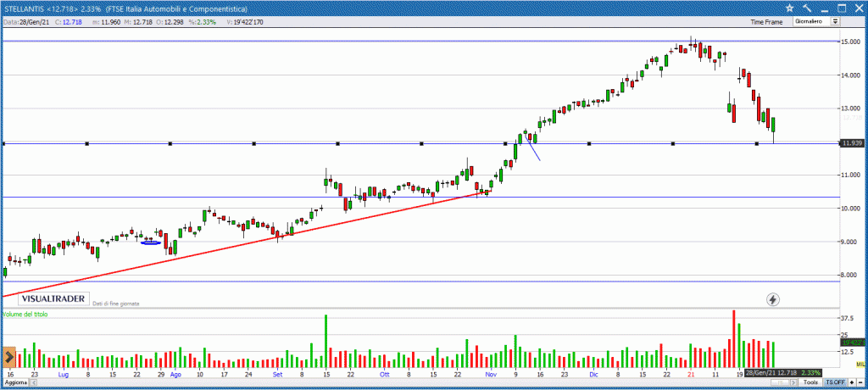Screen dimensions: 868x390
Task: Click the 'Dati di fine giornata' text
Action: [x=115, y=304]
